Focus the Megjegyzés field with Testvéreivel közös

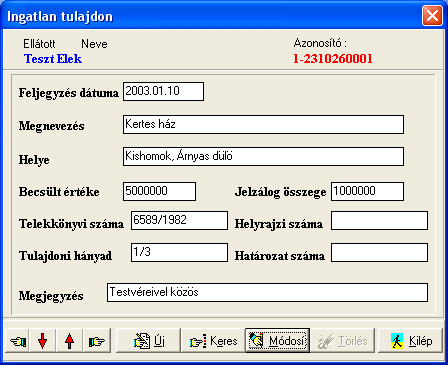coord(267,292)
